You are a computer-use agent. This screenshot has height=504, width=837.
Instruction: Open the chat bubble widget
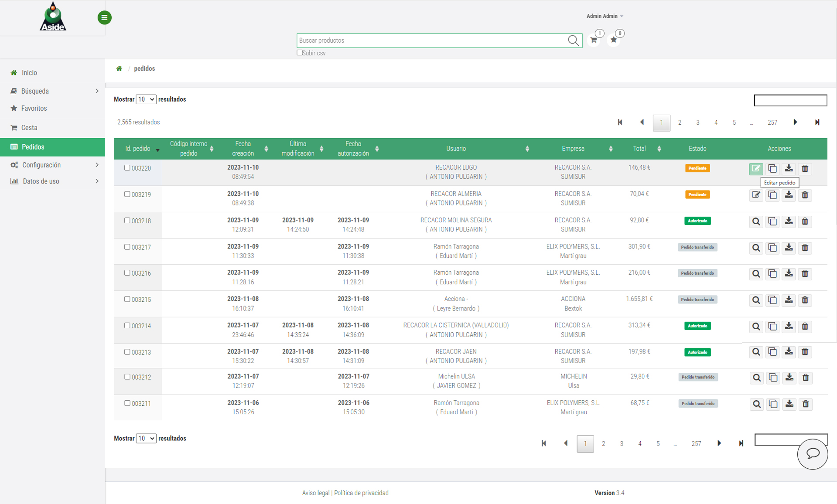coord(812,454)
